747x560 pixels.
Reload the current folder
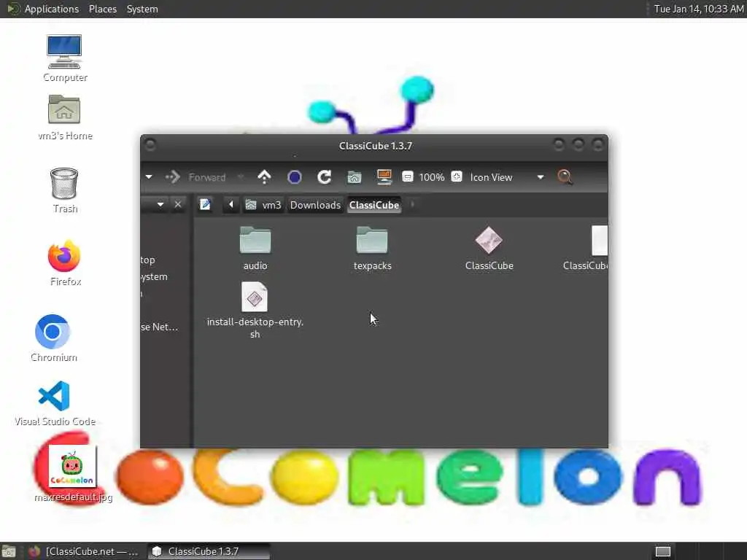pos(325,177)
